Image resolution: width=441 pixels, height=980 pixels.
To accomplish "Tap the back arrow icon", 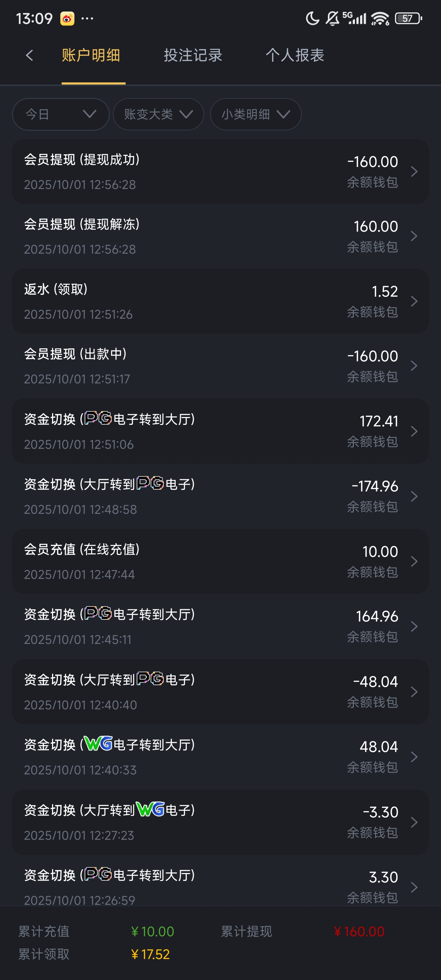I will coord(29,56).
